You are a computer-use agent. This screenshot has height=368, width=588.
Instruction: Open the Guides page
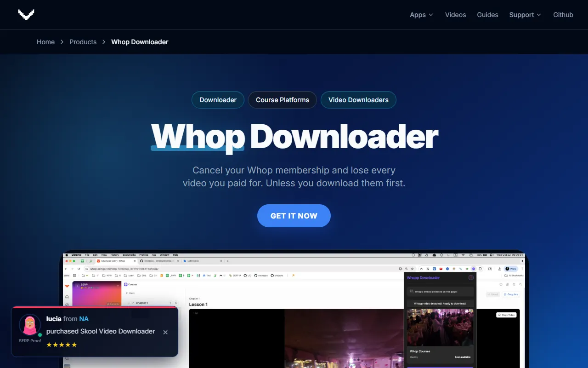tap(487, 15)
